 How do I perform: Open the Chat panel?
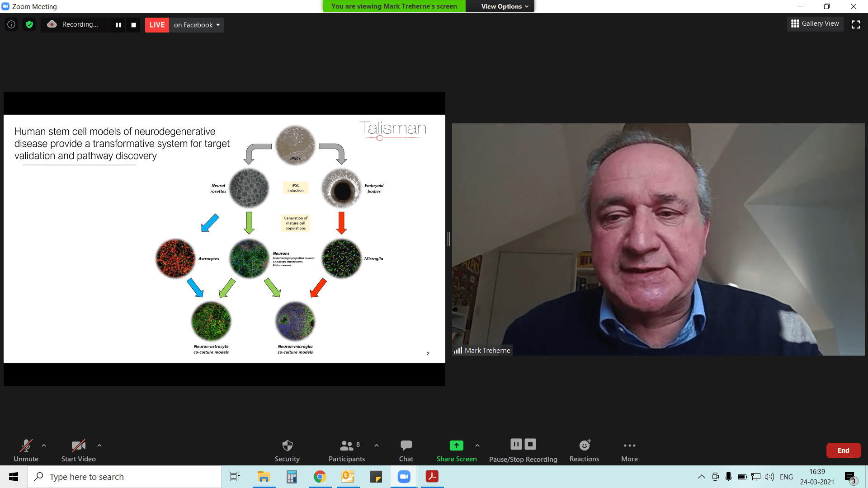(406, 450)
